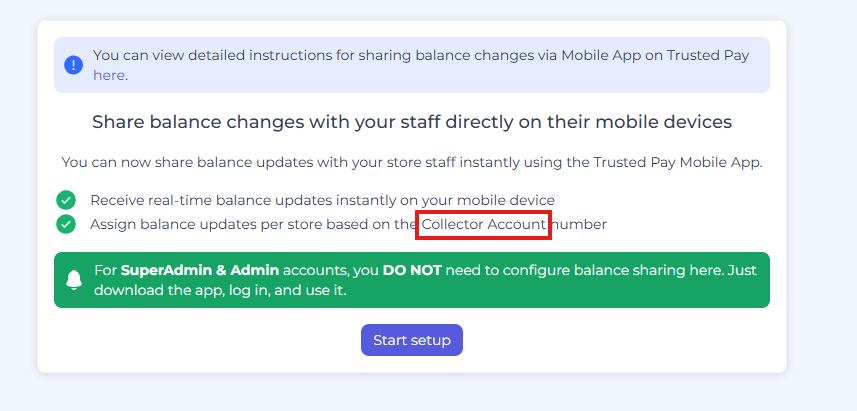
Task: Click the highlighted 'Collector Account' text
Action: 484,225
